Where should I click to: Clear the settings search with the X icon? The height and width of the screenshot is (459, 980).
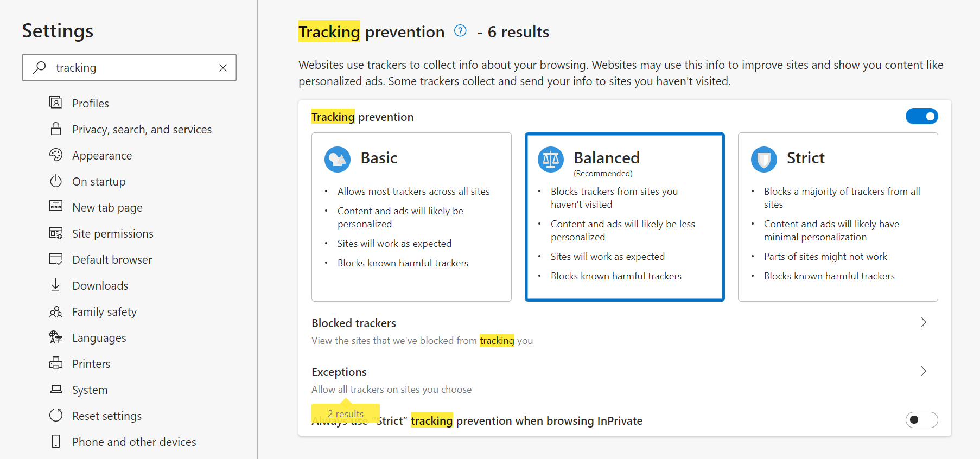coord(223,68)
